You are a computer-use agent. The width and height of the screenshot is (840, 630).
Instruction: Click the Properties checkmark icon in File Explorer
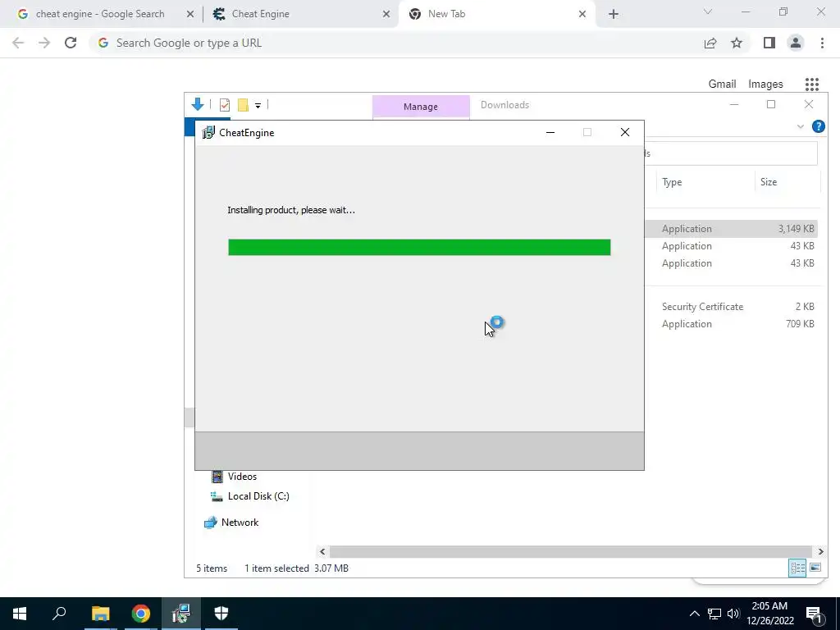point(225,105)
